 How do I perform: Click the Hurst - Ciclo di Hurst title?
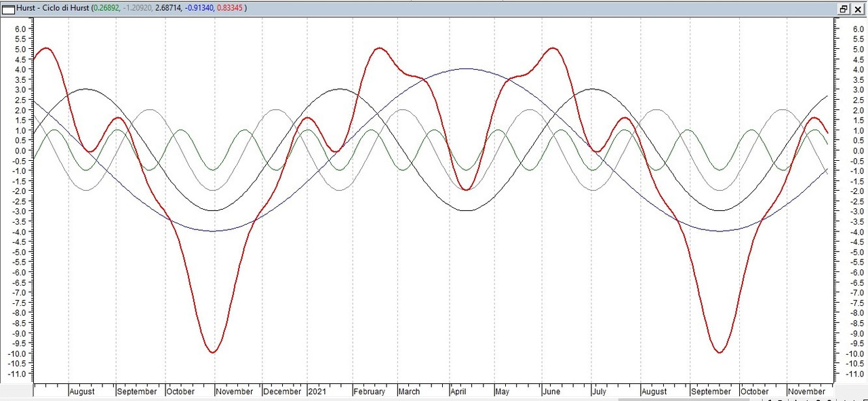coord(53,9)
